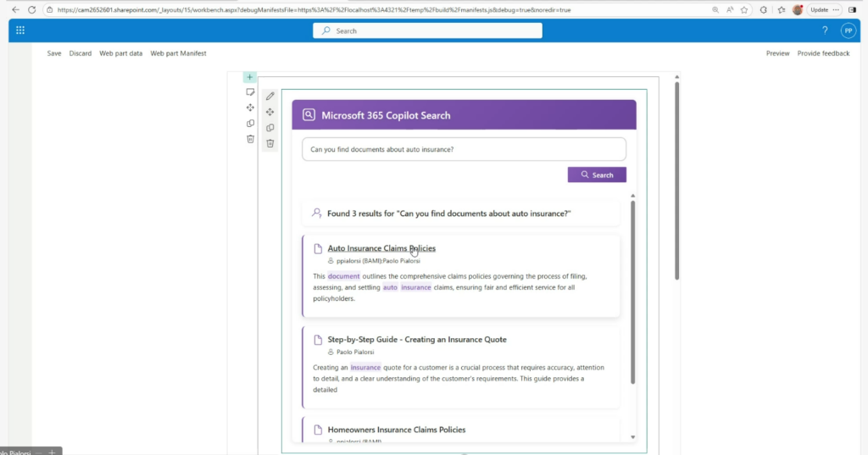Select the Move web part icon
Viewport: 868px width, 455px height.
[270, 112]
